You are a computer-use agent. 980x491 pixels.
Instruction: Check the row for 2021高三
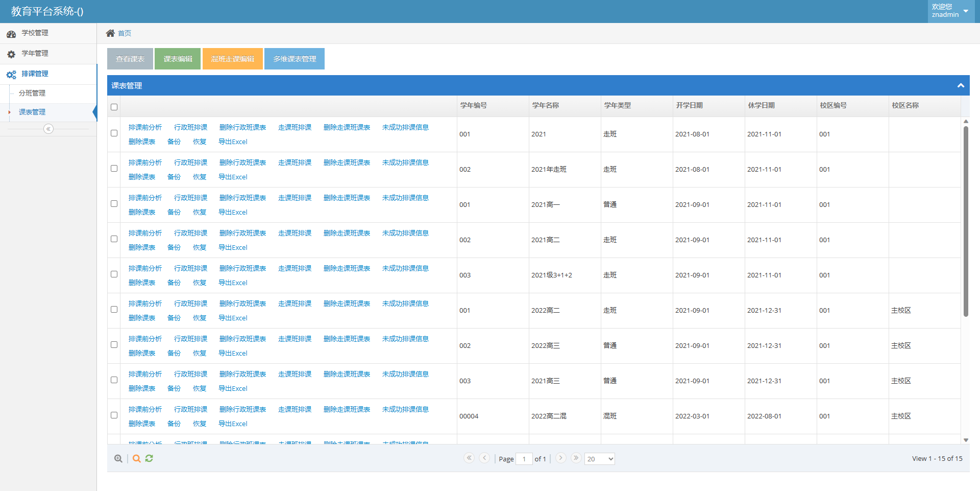114,380
